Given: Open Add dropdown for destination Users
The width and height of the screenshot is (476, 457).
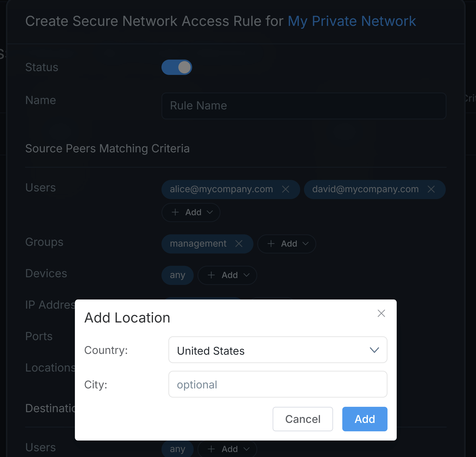Looking at the screenshot, I should [x=227, y=449].
